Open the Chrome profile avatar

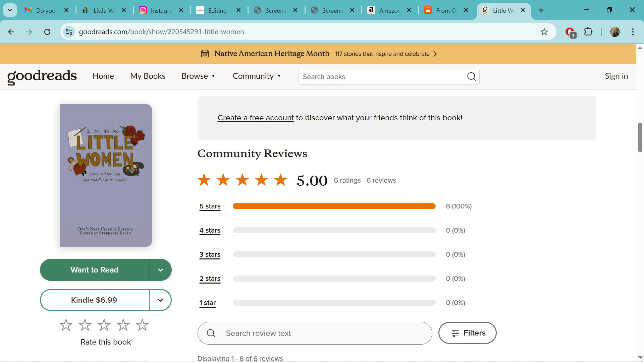tap(614, 32)
